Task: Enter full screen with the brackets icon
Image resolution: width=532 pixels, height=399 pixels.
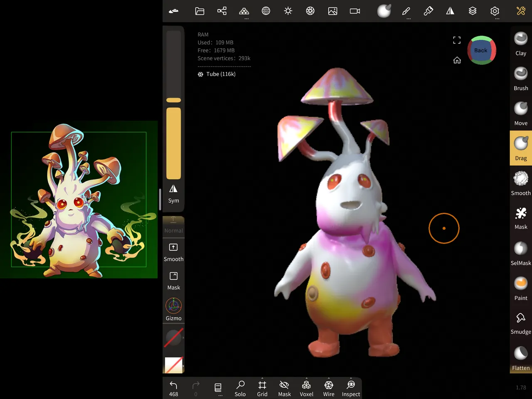Action: pyautogui.click(x=457, y=40)
